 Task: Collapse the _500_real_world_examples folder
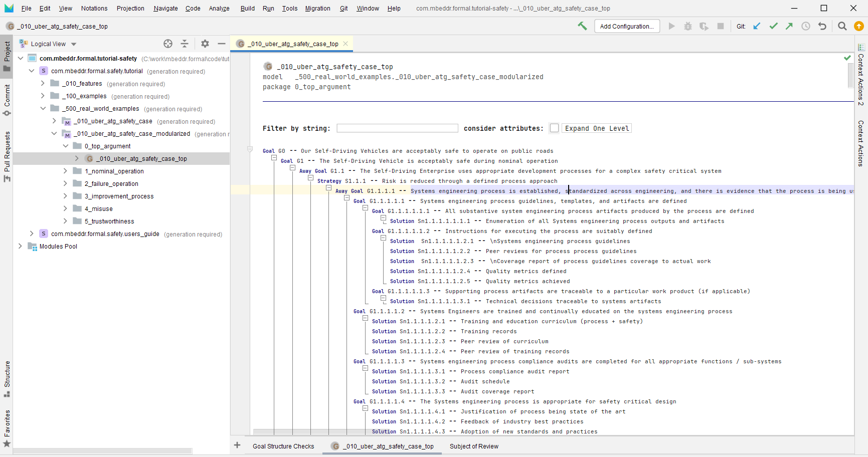click(43, 108)
